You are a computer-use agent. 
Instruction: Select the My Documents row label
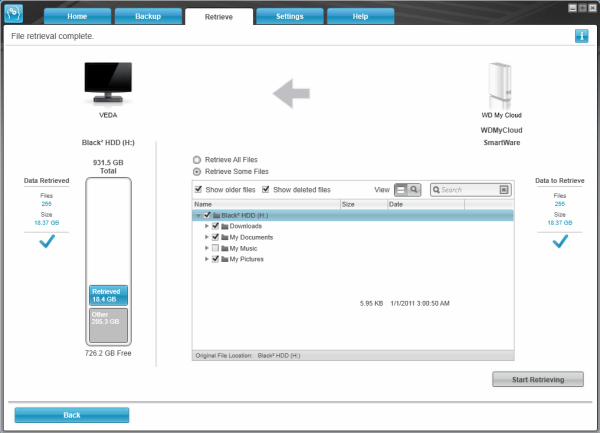click(x=251, y=238)
